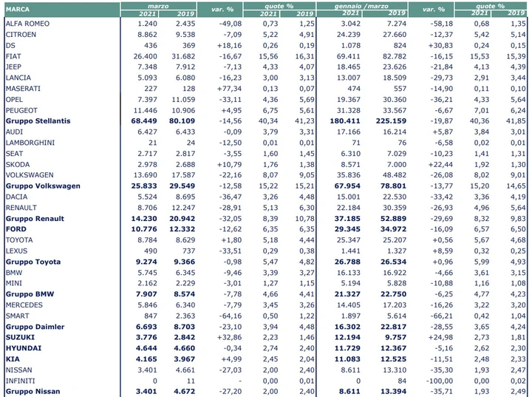
Task: Select the MINI brand label
Action: (14, 283)
